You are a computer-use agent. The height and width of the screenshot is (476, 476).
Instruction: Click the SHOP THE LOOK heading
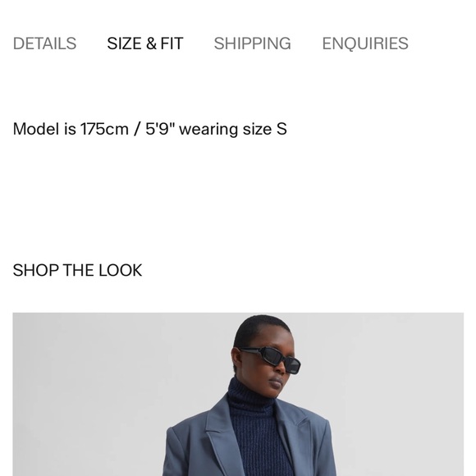[77, 270]
